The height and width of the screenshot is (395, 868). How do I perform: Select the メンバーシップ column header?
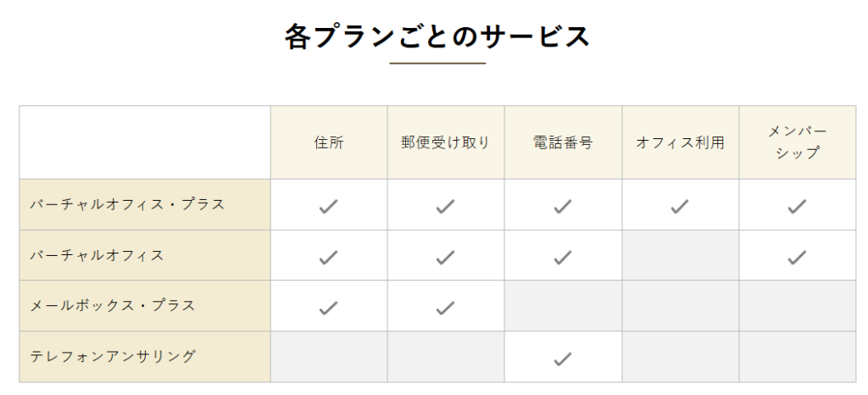point(798,142)
